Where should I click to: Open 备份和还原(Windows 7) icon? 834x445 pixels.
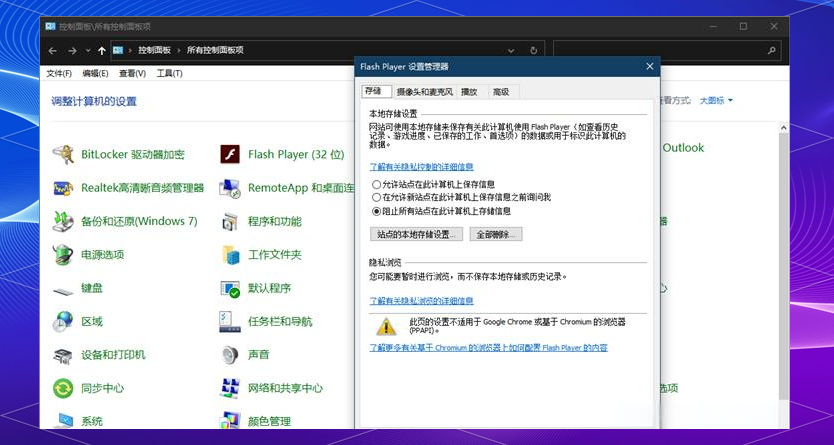pos(63,221)
